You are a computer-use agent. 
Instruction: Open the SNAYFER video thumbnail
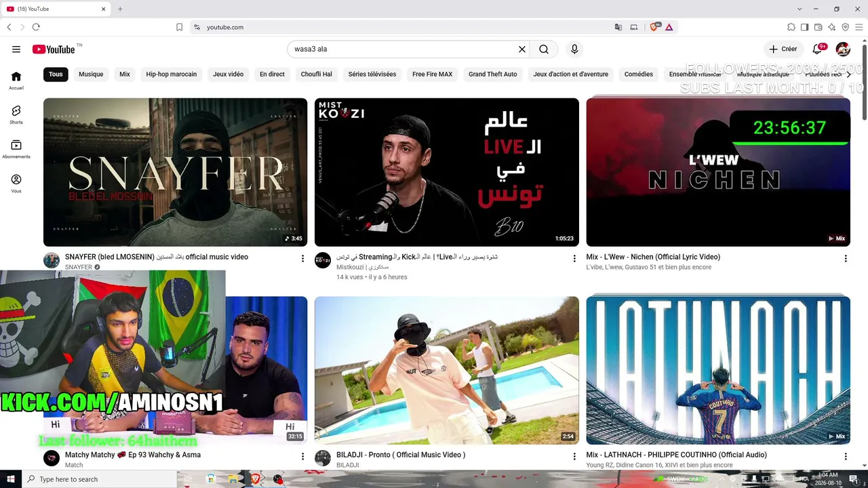pos(176,172)
